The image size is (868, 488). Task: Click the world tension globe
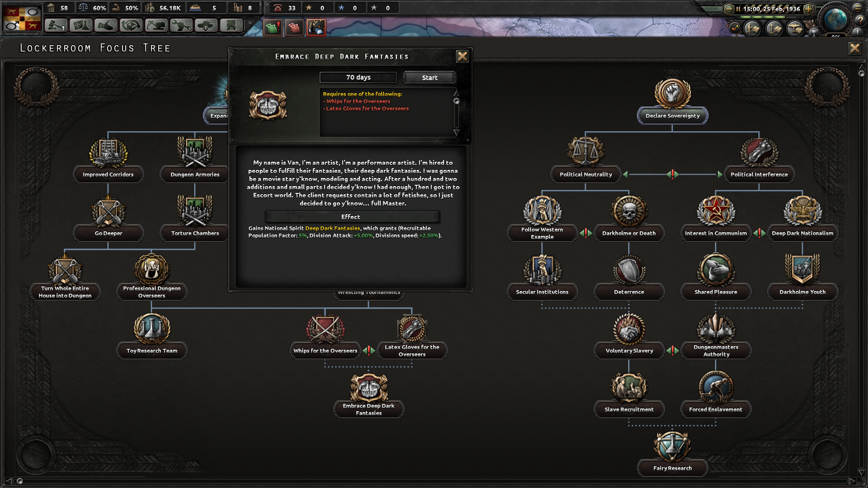(x=835, y=19)
